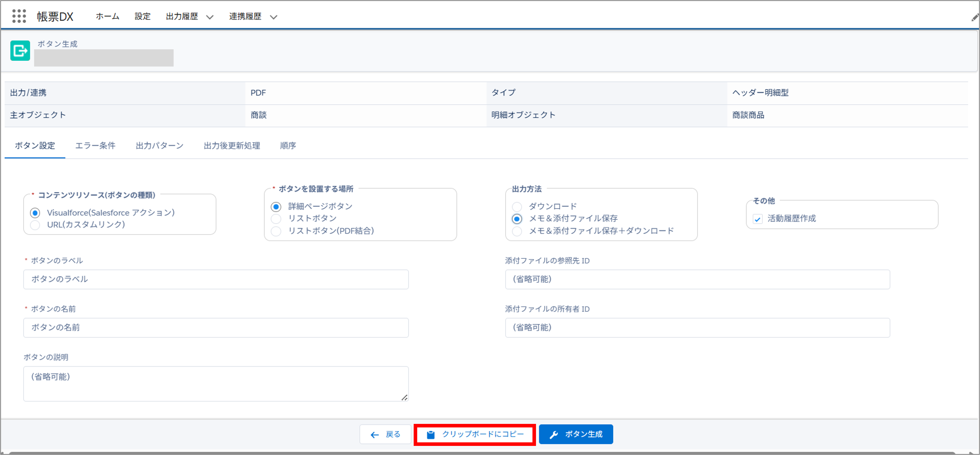Switch to the 順序 tab
Screen dimensions: 980x455
pos(288,145)
